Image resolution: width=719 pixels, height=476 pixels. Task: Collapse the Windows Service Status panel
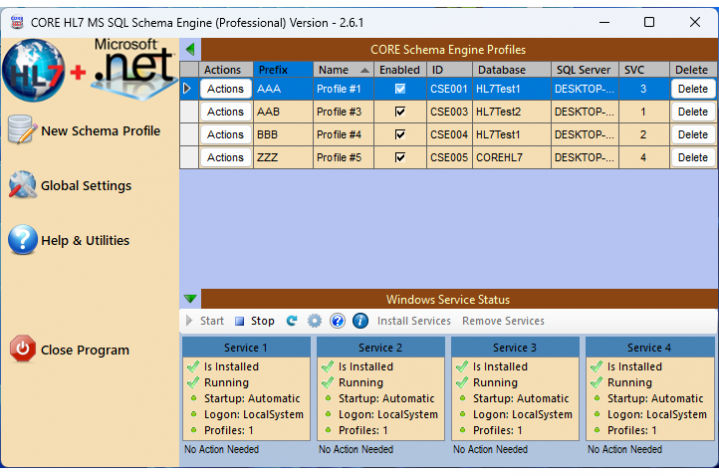190,299
